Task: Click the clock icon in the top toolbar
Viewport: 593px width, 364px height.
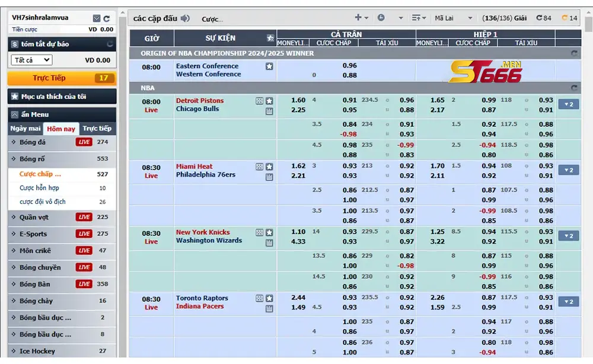Action: (x=381, y=17)
